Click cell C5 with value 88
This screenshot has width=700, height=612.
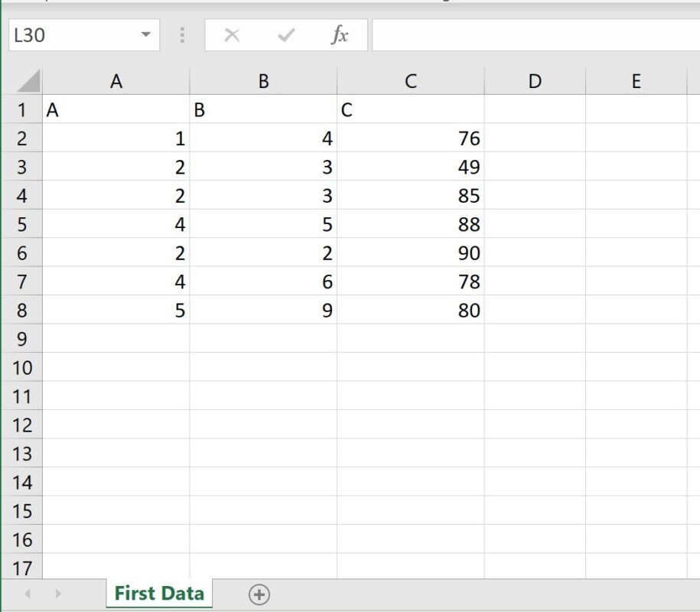411,223
